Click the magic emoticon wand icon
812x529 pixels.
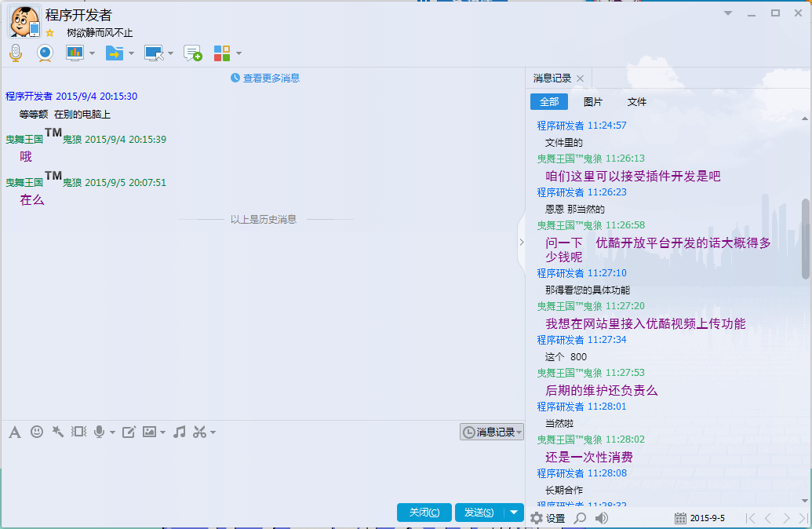click(57, 432)
